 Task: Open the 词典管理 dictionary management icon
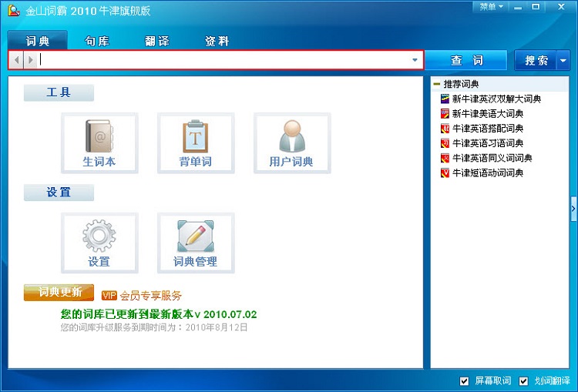point(195,243)
